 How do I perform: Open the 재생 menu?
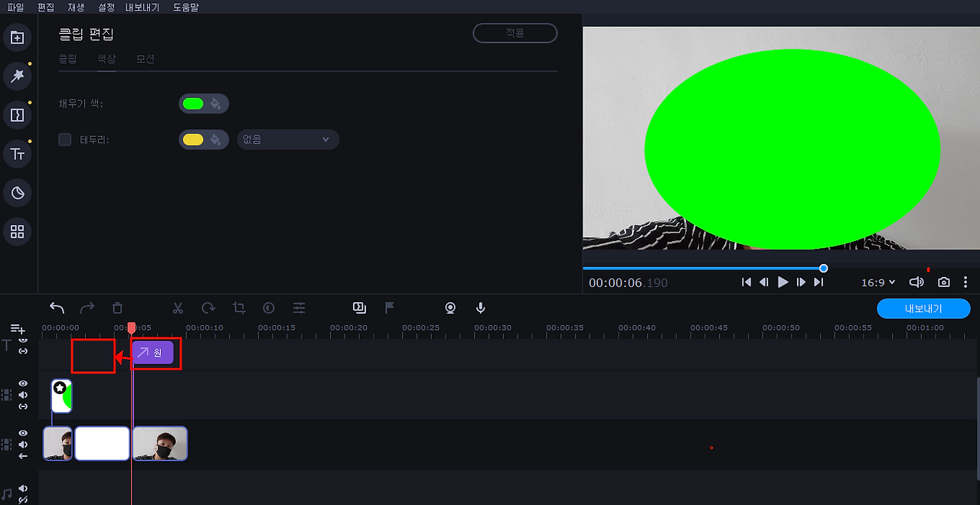(76, 7)
